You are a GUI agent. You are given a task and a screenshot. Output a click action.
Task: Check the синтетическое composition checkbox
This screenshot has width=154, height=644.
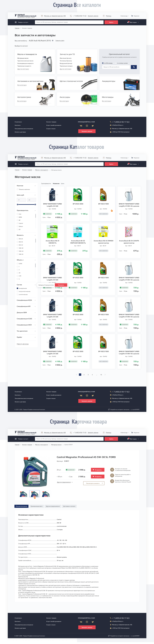pyautogui.click(x=18, y=294)
